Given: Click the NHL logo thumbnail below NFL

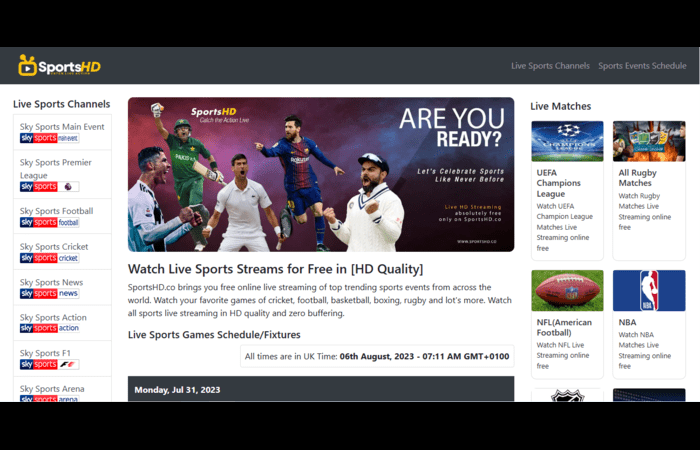Looking at the screenshot, I should coord(567,396).
